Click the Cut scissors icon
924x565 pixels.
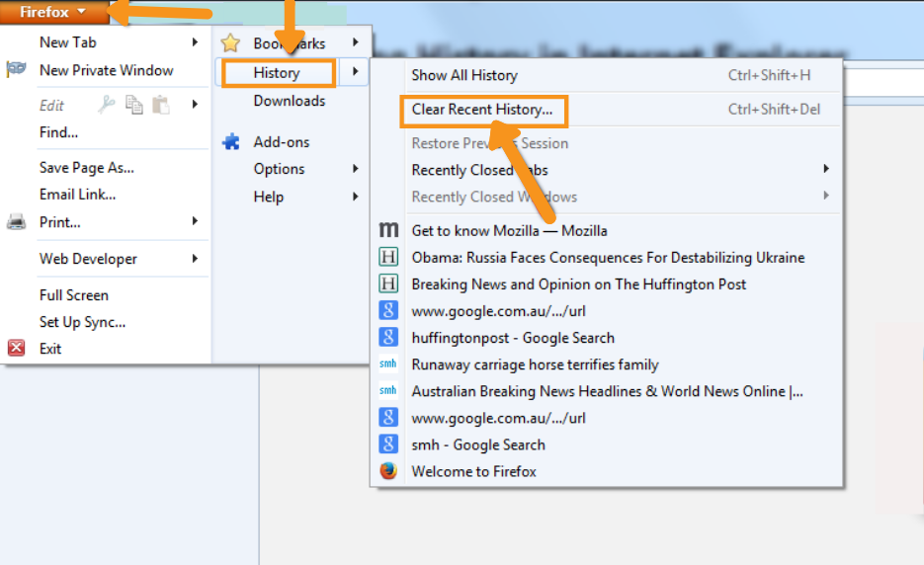pos(107,105)
